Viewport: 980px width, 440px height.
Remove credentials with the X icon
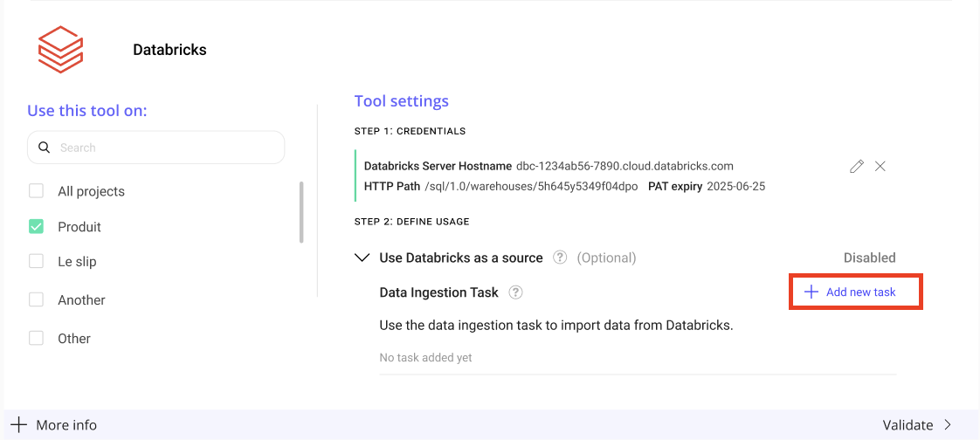[880, 166]
